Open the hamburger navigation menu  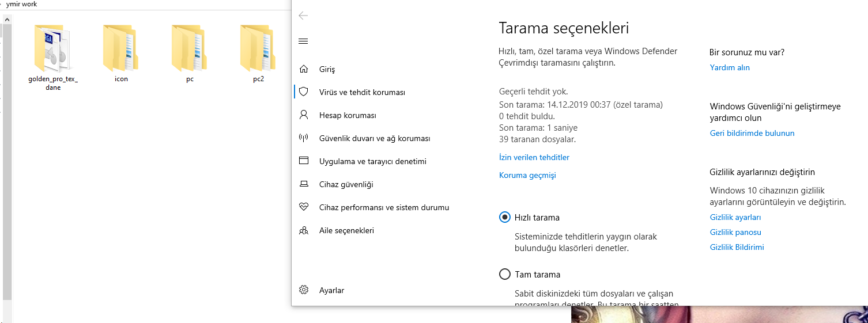[x=303, y=41]
